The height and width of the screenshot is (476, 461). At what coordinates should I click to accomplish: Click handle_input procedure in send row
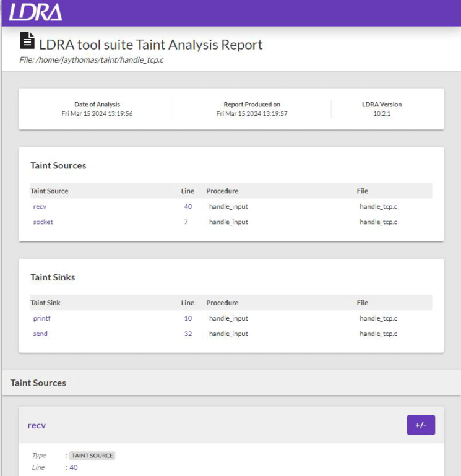[x=228, y=334]
